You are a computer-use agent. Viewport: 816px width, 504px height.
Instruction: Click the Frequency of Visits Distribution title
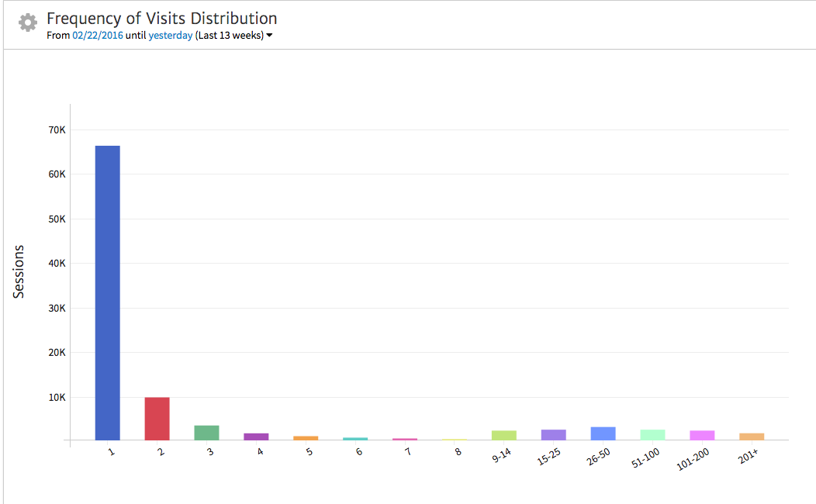tap(161, 19)
